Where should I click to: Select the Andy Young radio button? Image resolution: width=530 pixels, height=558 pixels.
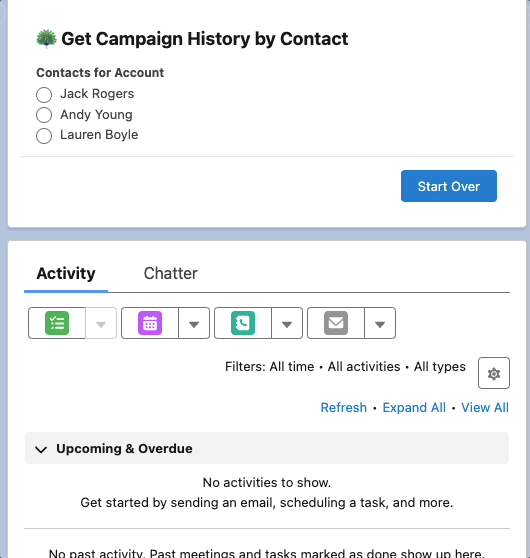click(44, 115)
